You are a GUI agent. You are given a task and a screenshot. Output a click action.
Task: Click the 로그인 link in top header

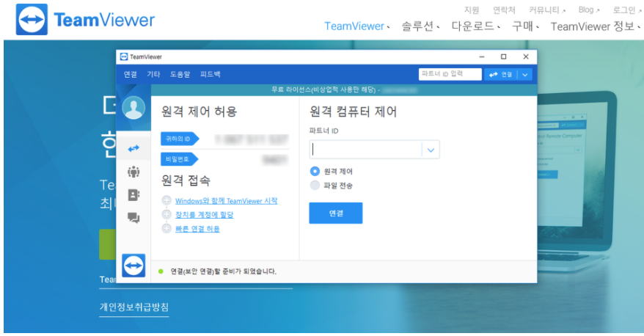click(626, 10)
